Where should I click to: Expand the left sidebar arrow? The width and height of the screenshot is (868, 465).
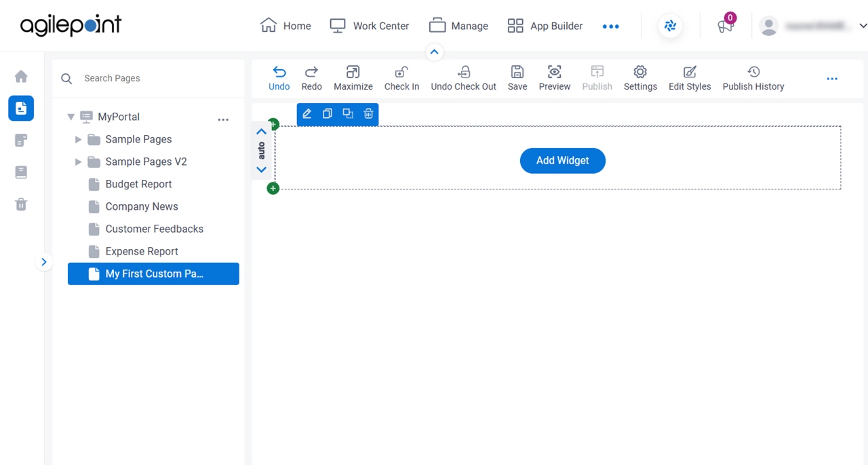(44, 261)
